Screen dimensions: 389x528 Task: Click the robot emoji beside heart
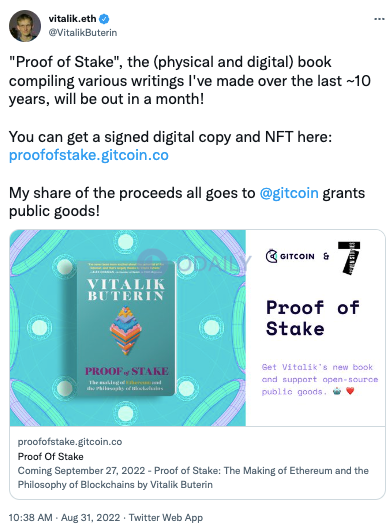[337, 391]
